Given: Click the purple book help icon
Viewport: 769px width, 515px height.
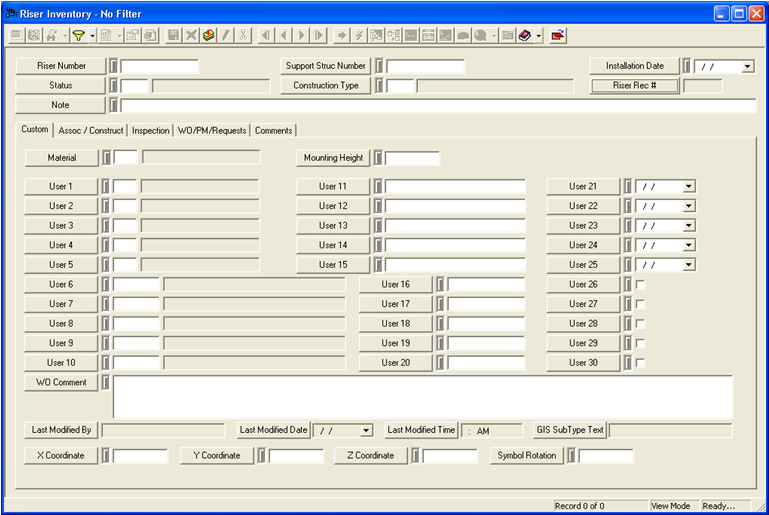Looking at the screenshot, I should pyautogui.click(x=524, y=35).
